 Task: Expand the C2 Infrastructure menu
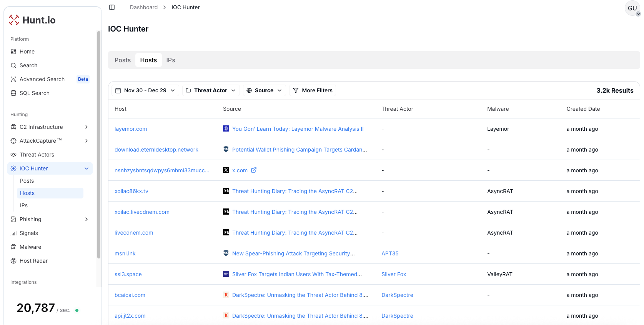pos(86,127)
